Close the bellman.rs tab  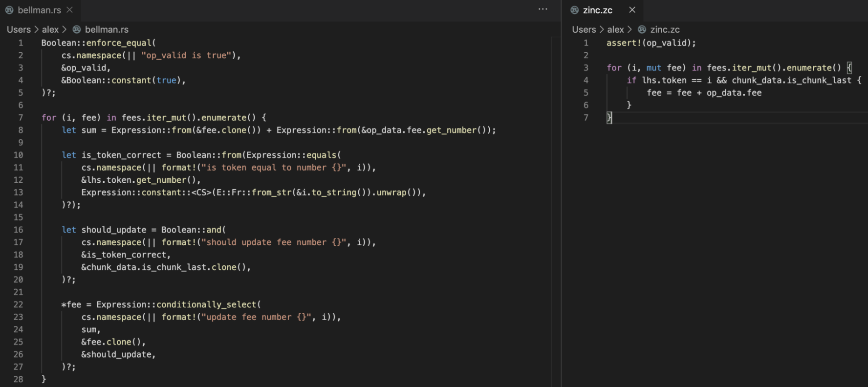pyautogui.click(x=70, y=10)
